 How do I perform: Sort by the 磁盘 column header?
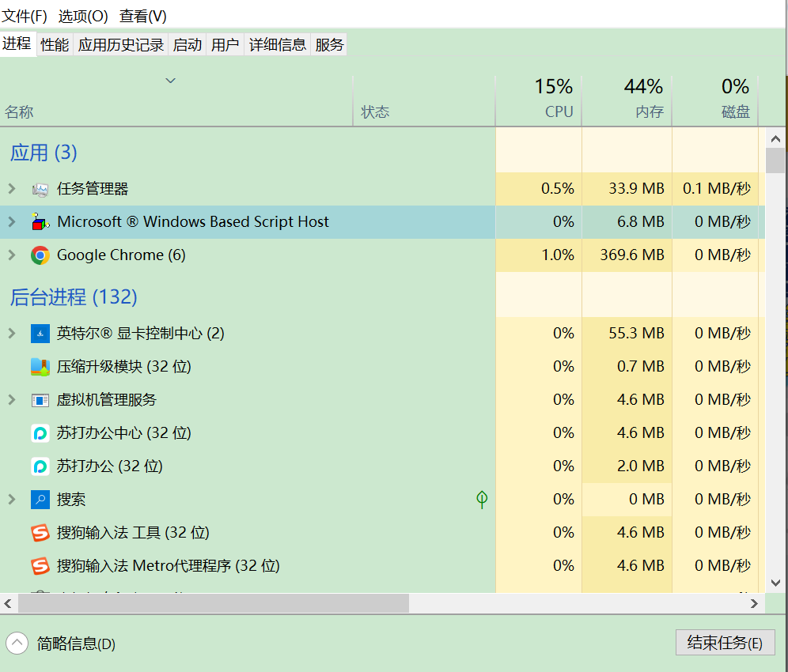click(x=736, y=111)
